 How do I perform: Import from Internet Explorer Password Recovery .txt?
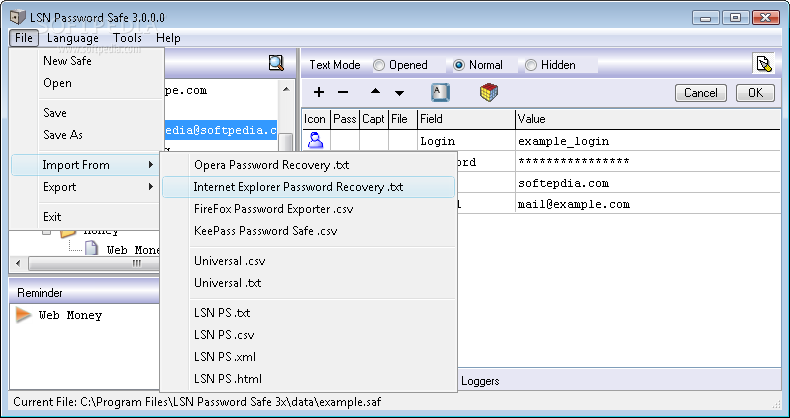click(308, 187)
